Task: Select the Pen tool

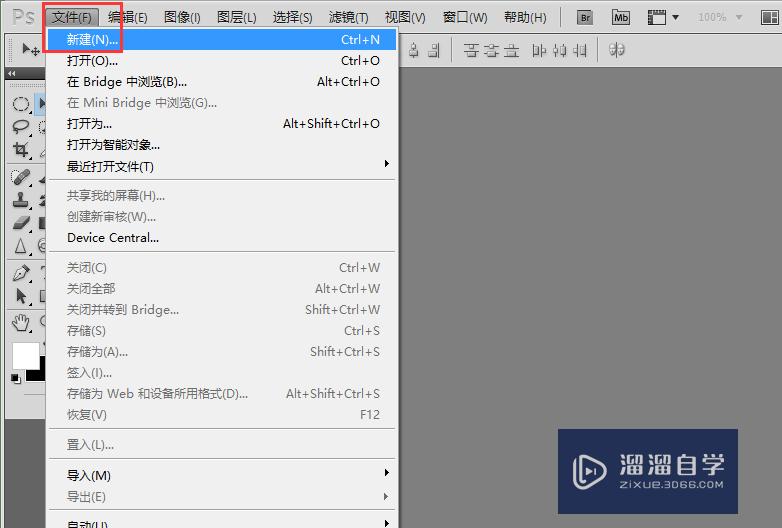Action: click(21, 273)
